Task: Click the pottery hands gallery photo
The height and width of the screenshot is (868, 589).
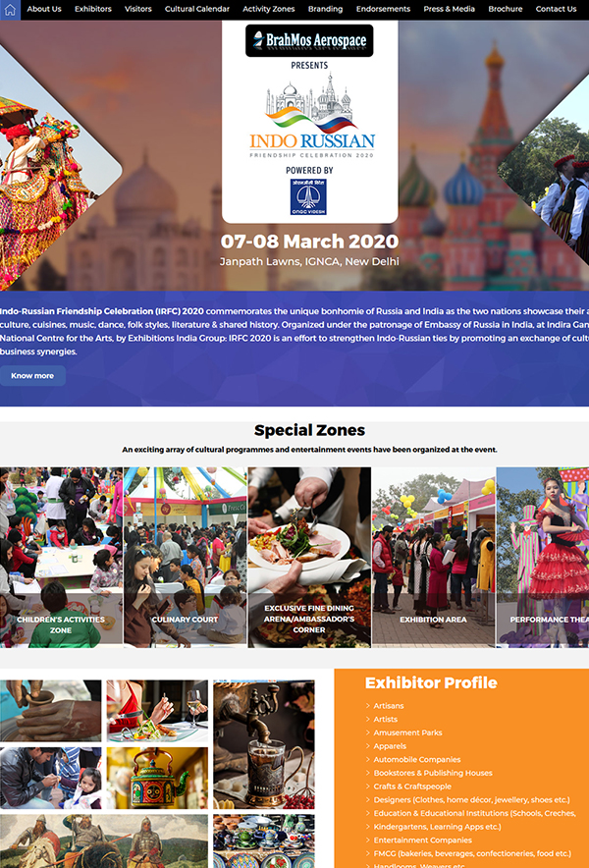Action: pos(50,711)
